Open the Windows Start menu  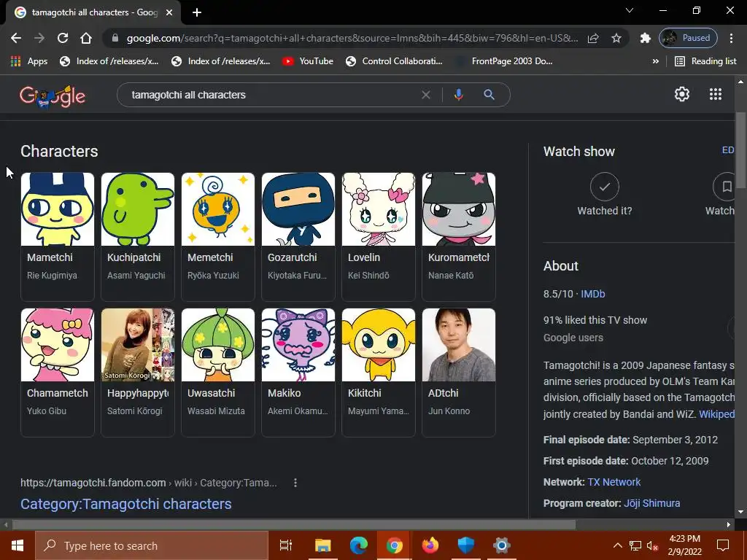pos(18,545)
